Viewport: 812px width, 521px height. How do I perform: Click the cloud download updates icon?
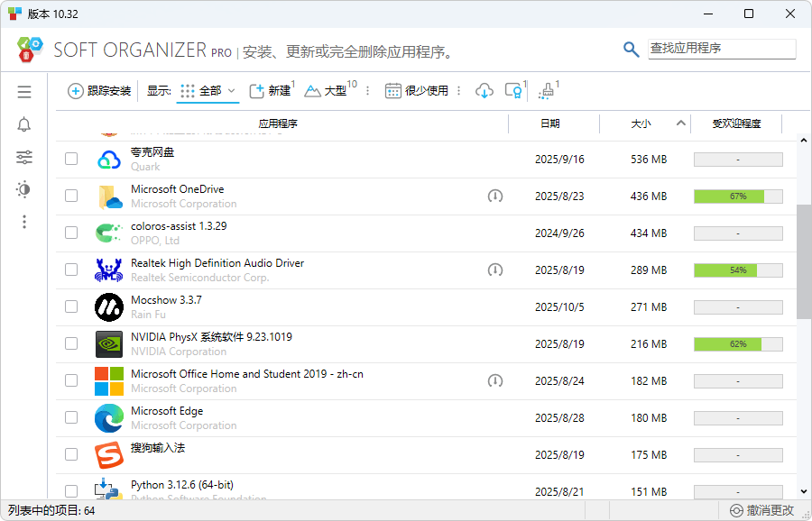pyautogui.click(x=484, y=90)
